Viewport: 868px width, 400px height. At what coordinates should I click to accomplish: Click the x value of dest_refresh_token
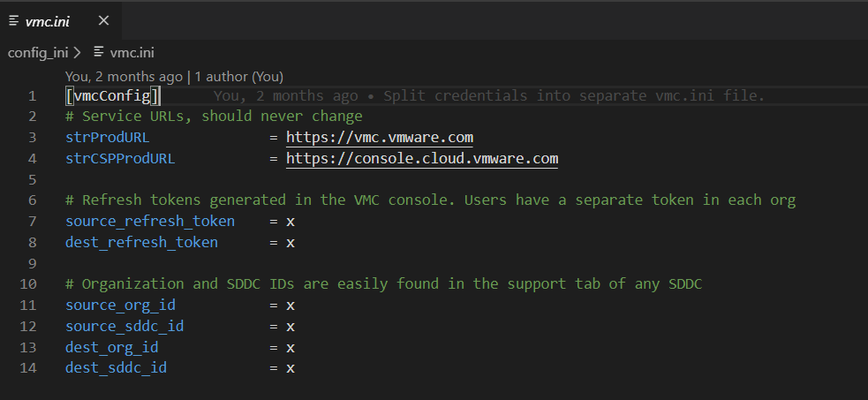(291, 242)
